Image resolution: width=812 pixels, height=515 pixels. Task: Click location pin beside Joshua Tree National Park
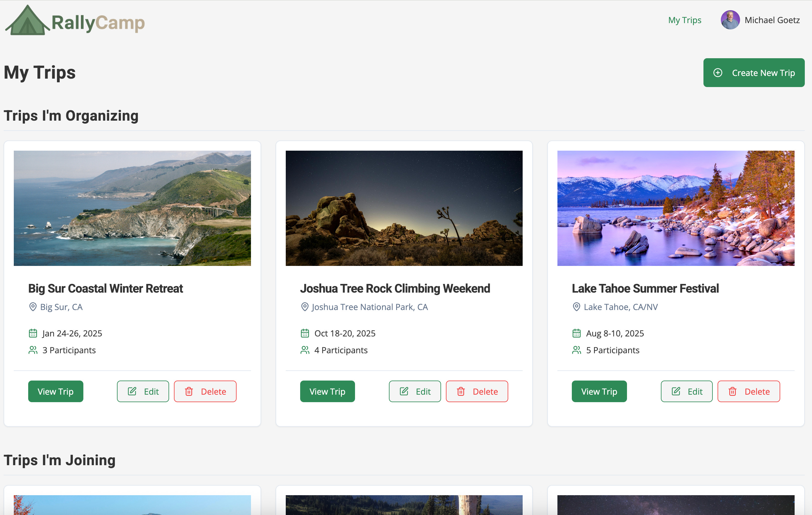[305, 307]
